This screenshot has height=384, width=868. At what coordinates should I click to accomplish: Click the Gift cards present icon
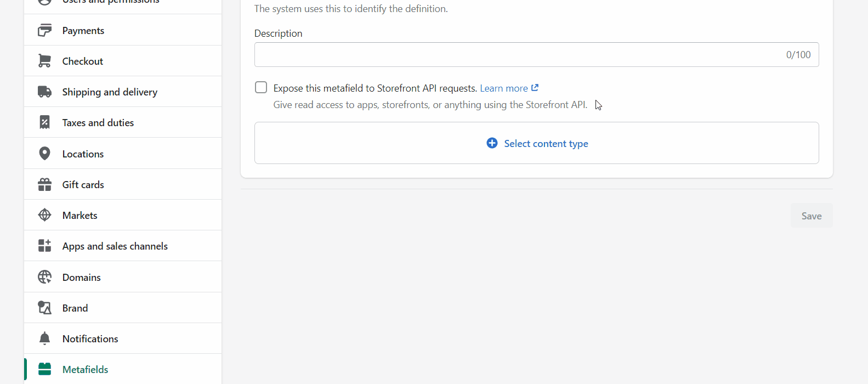(x=44, y=184)
